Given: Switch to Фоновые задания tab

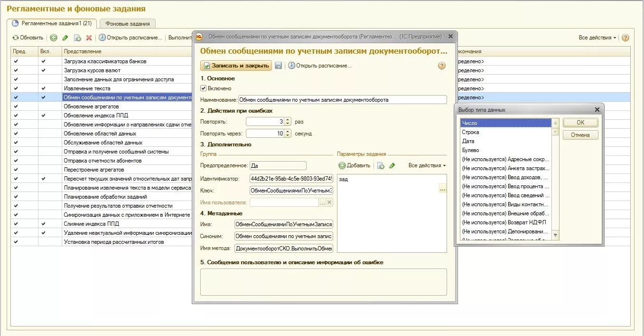Looking at the screenshot, I should click(128, 24).
